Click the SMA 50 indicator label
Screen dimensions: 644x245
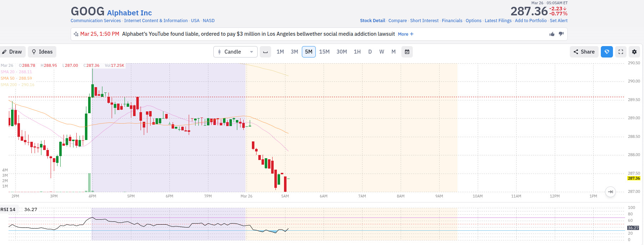pos(16,78)
